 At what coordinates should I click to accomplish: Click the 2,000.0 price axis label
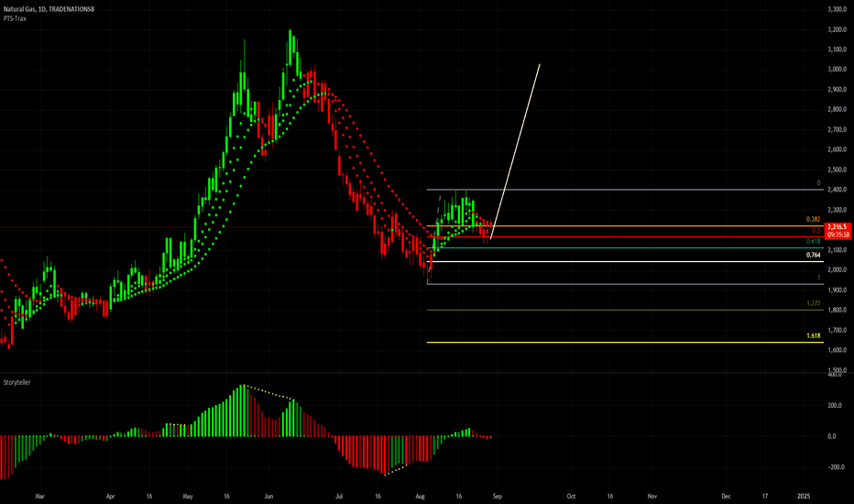pyautogui.click(x=838, y=270)
